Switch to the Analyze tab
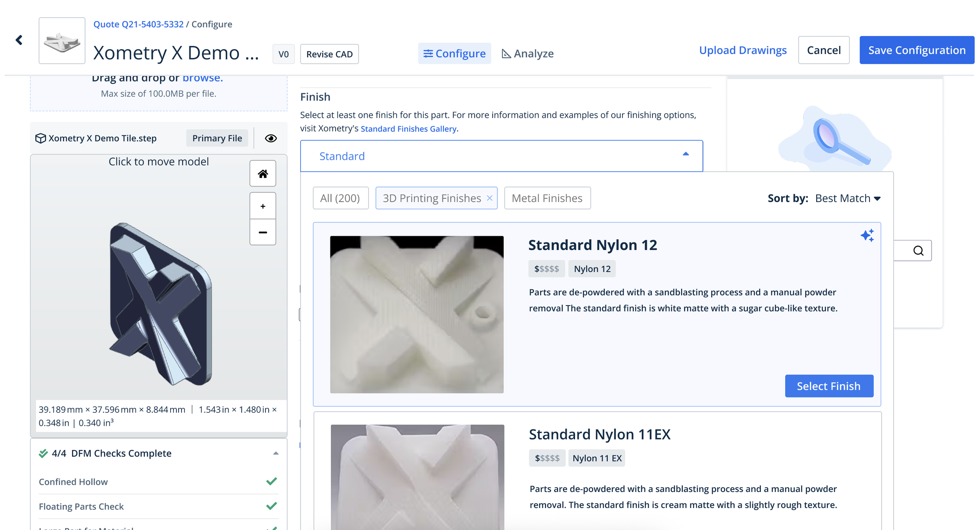Image resolution: width=980 pixels, height=530 pixels. (528, 54)
